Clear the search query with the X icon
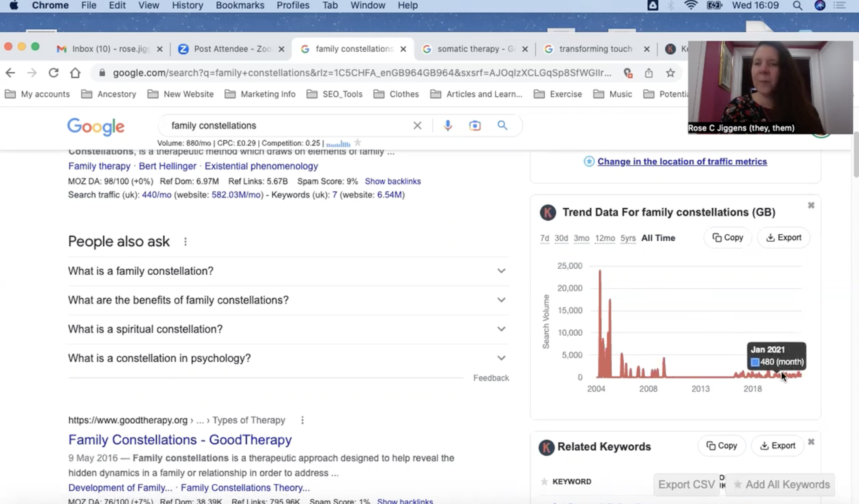 coord(417,125)
